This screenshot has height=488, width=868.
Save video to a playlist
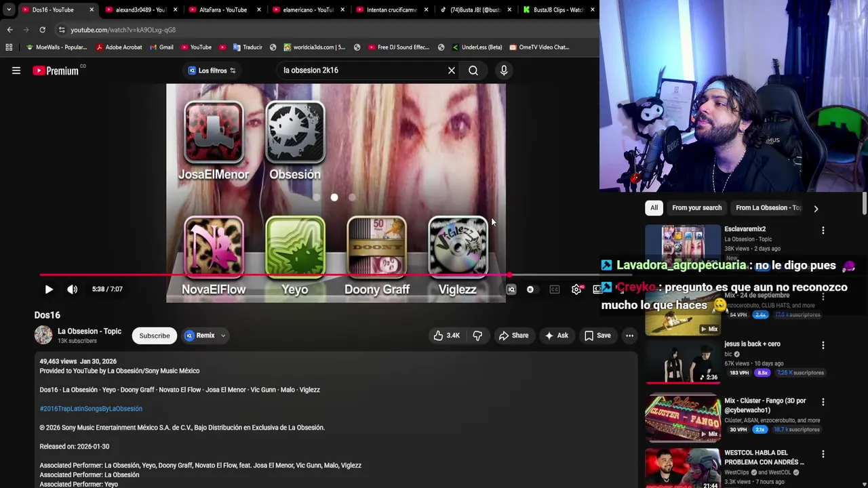pos(597,335)
